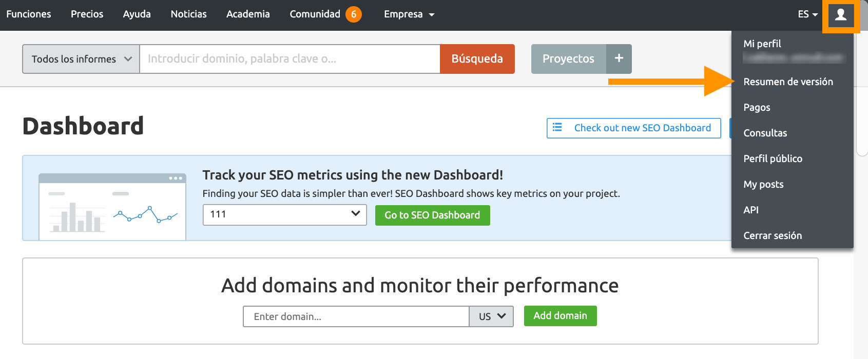
Task: Select Mi perfil in user menu
Action: pos(762,44)
